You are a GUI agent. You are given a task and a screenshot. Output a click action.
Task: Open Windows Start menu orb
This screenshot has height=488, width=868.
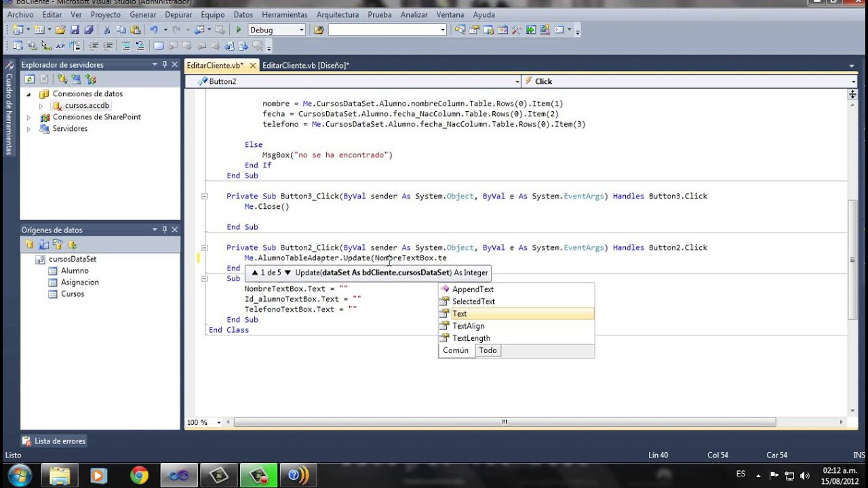[x=19, y=474]
